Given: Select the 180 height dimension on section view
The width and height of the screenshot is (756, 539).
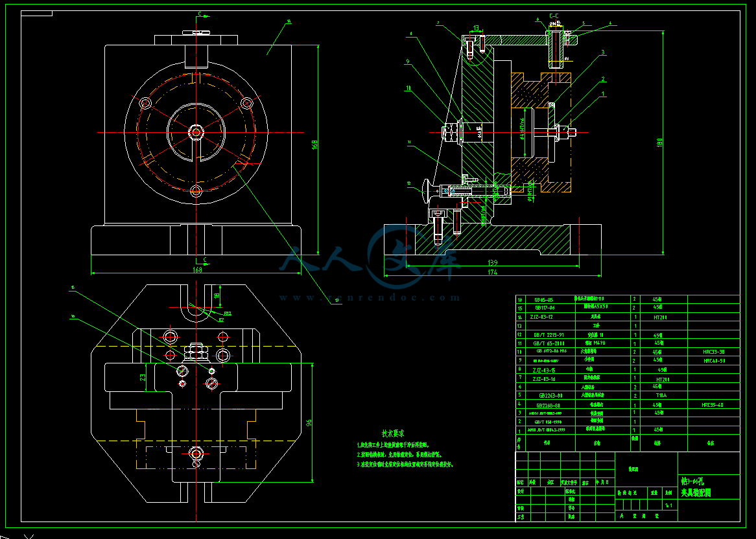Looking at the screenshot, I should pos(659,143).
